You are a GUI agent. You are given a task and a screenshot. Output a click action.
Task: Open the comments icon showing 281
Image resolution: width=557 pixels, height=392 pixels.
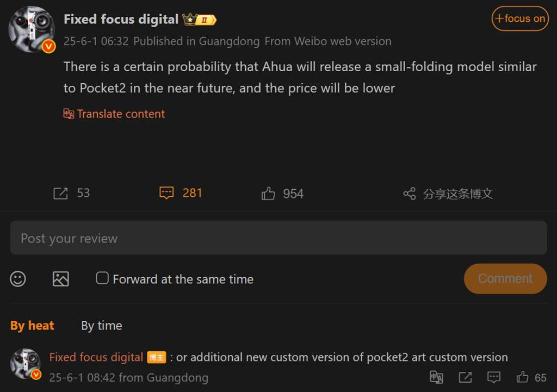pos(166,193)
